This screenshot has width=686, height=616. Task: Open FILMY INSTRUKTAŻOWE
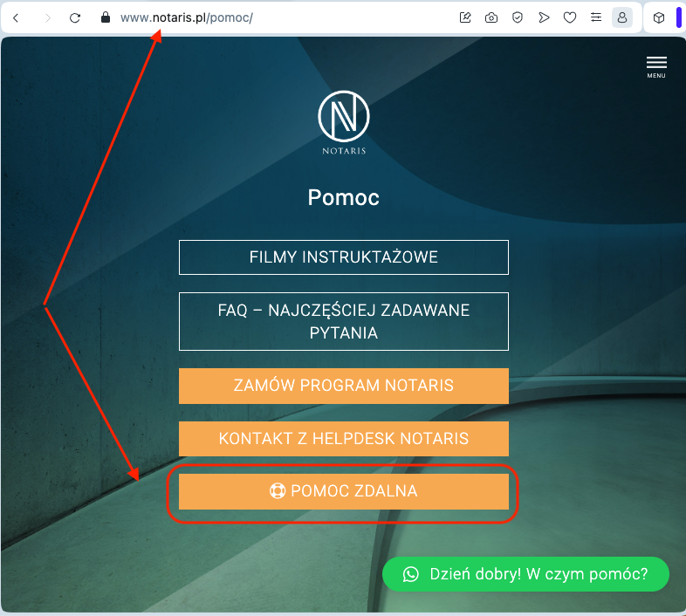[344, 257]
